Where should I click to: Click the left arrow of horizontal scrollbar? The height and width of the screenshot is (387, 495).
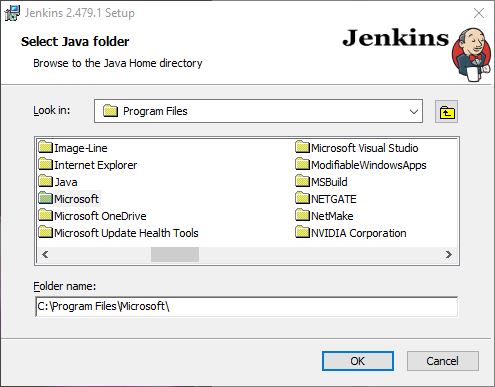point(45,255)
